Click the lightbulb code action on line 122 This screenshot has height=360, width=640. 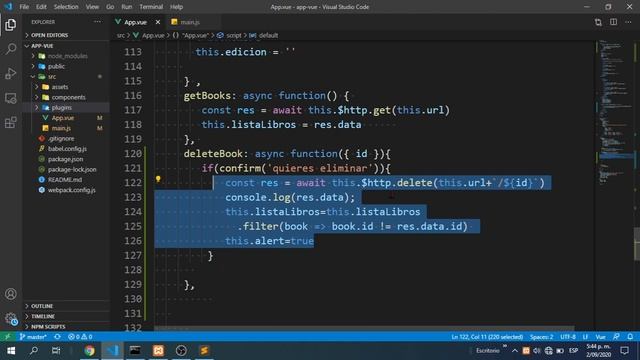pos(158,179)
